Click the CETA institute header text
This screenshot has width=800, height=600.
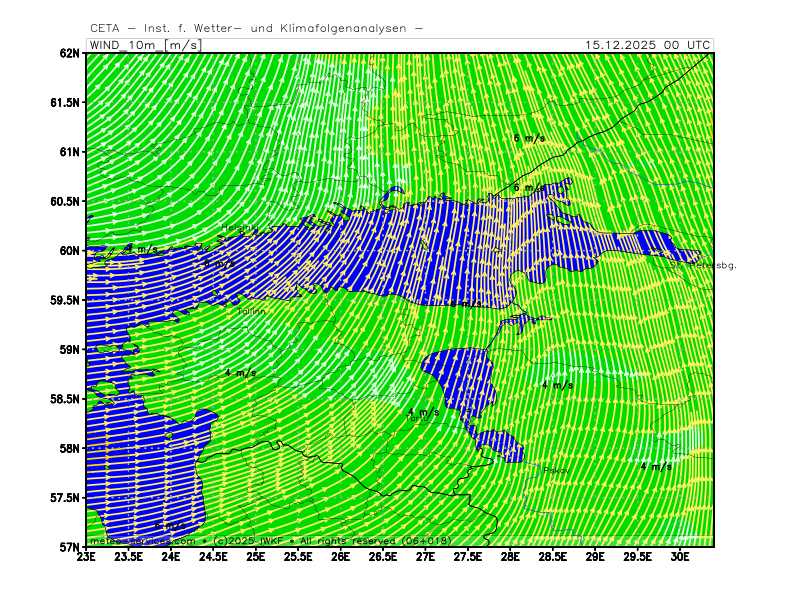[x=256, y=28]
